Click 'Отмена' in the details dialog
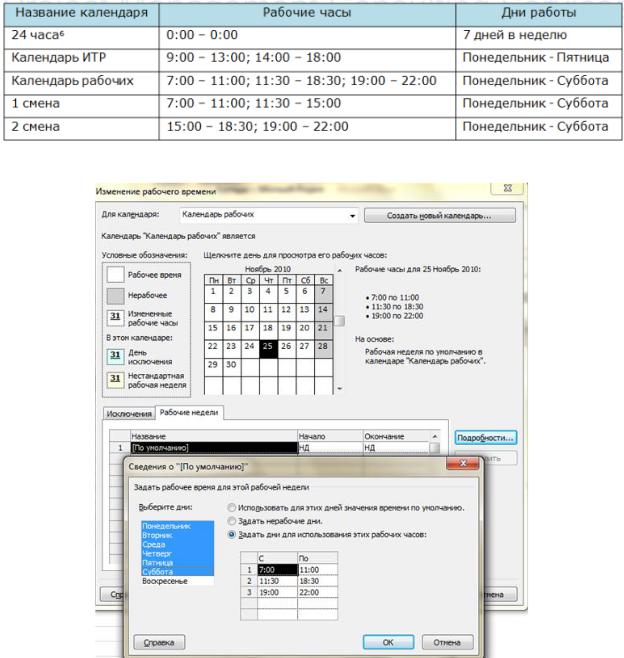The width and height of the screenshot is (624, 658). (x=447, y=642)
